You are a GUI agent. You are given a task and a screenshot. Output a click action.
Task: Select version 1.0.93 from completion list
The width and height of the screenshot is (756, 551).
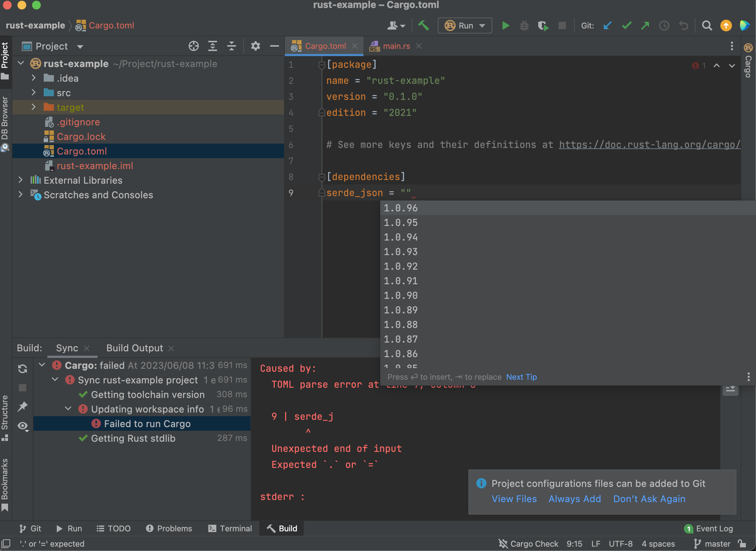401,252
